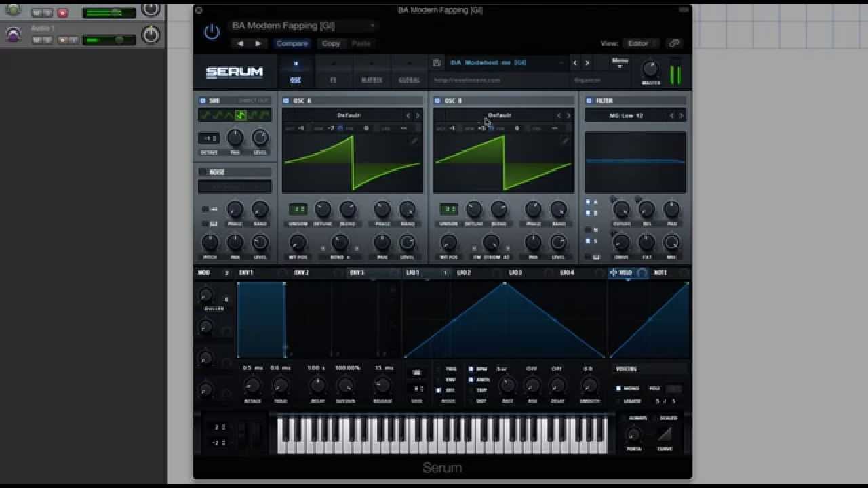Screen dimensions: 868x488
Task: Click the Serum logo
Action: pos(234,72)
